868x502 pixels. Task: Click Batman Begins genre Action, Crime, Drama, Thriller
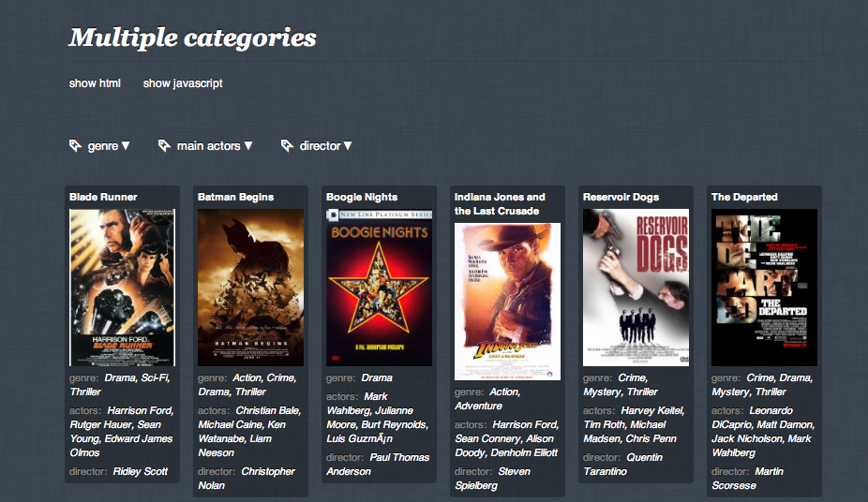247,385
